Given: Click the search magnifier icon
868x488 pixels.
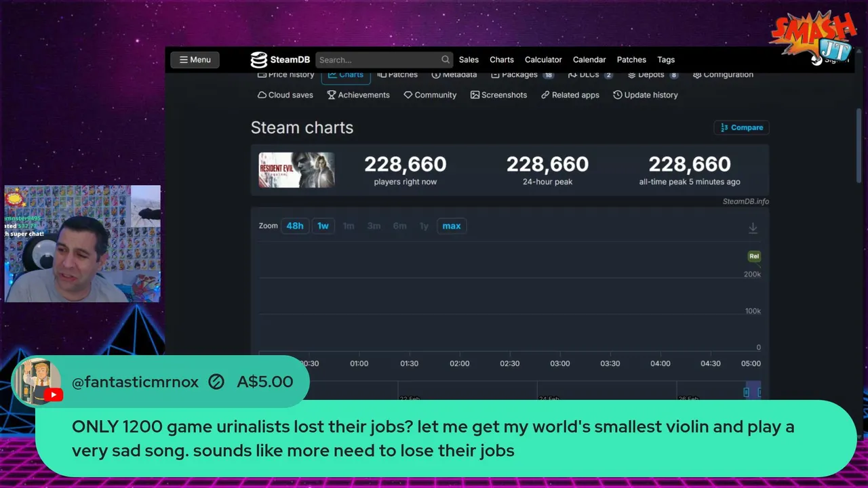Looking at the screenshot, I should (x=446, y=60).
